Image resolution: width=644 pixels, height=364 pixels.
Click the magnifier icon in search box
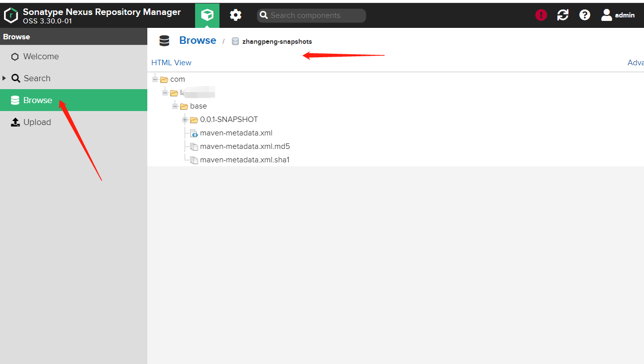click(x=264, y=15)
